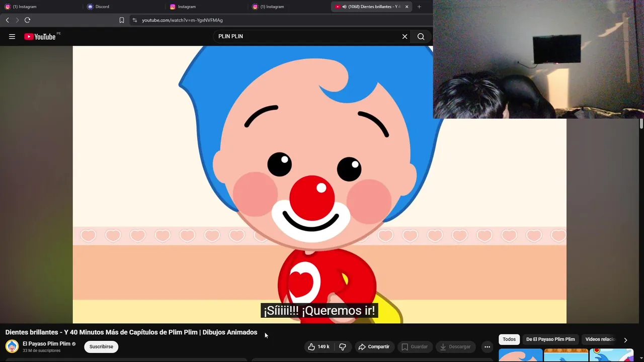Image resolution: width=644 pixels, height=362 pixels.
Task: Run search with magnifying glass button
Action: click(x=421, y=37)
